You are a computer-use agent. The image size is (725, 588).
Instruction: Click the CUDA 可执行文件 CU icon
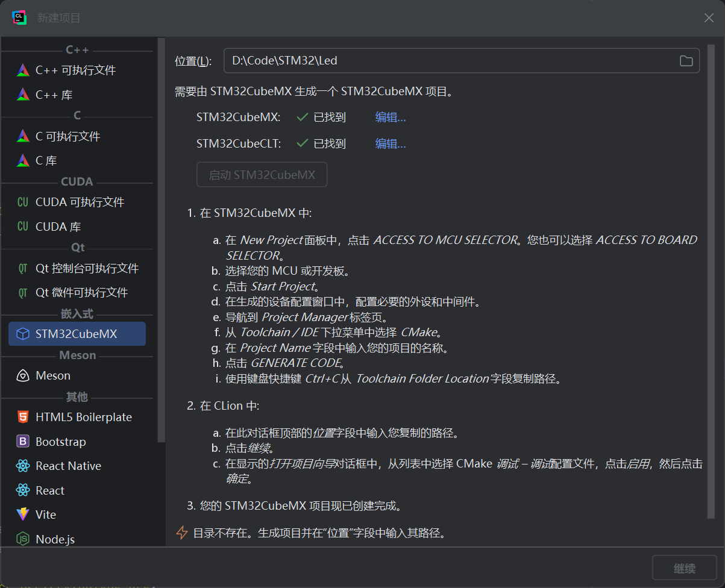tap(23, 202)
